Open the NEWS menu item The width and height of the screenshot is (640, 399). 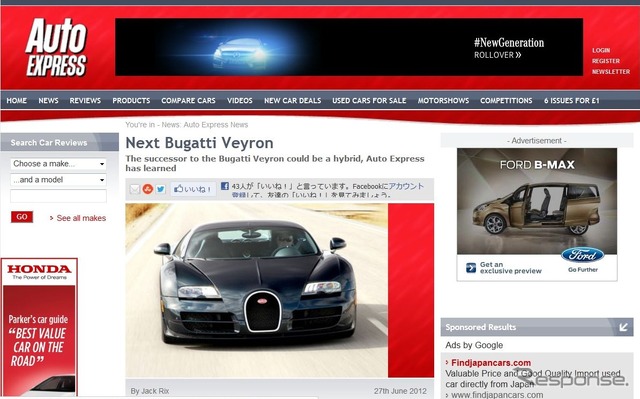[x=48, y=100]
